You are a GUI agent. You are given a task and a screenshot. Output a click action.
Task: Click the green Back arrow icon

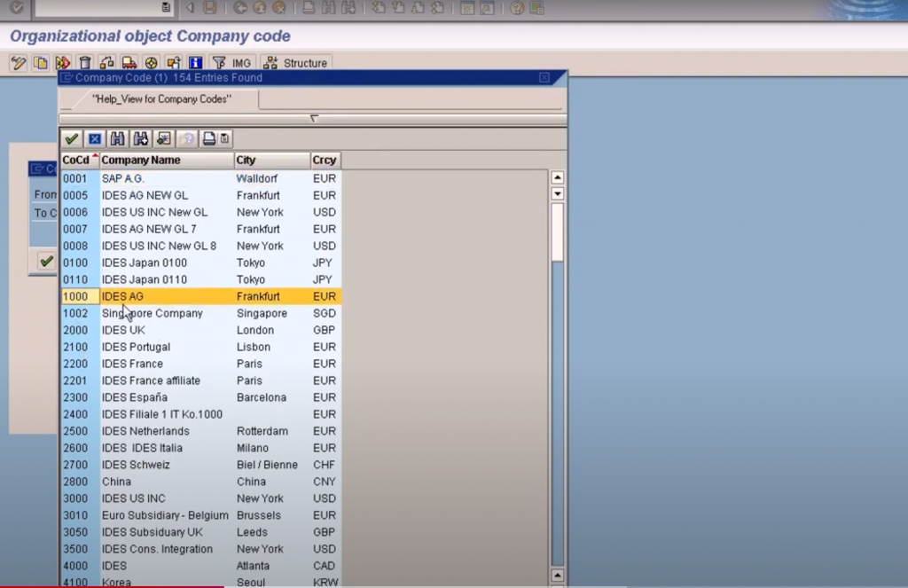tap(239, 7)
